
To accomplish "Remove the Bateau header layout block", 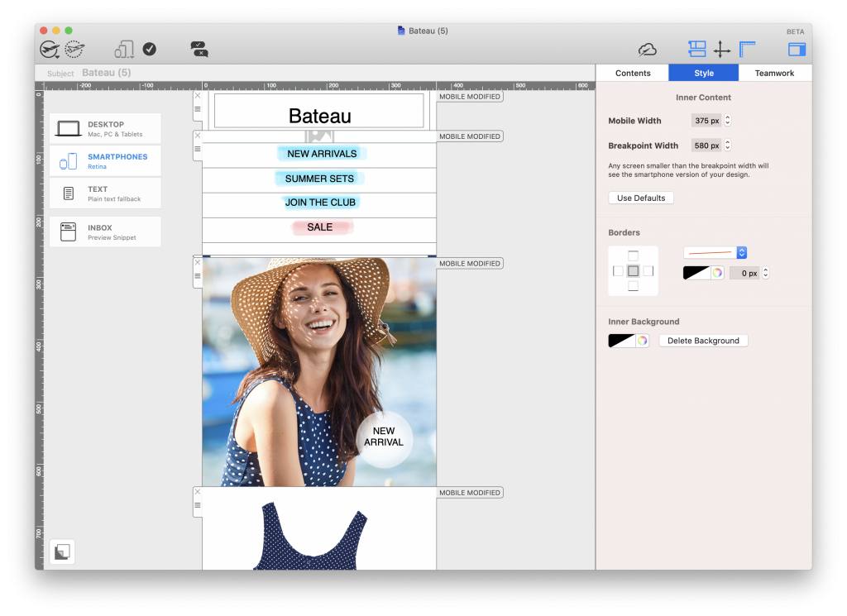I will point(198,96).
